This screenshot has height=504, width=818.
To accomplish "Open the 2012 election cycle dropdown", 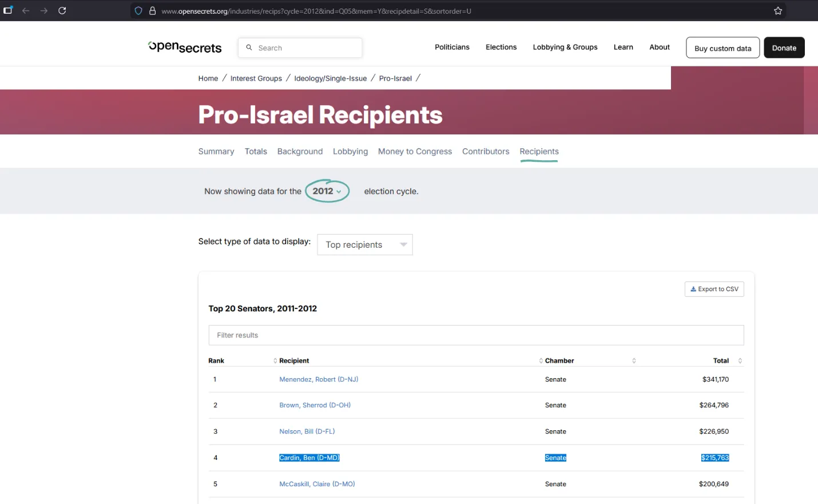I will (327, 191).
